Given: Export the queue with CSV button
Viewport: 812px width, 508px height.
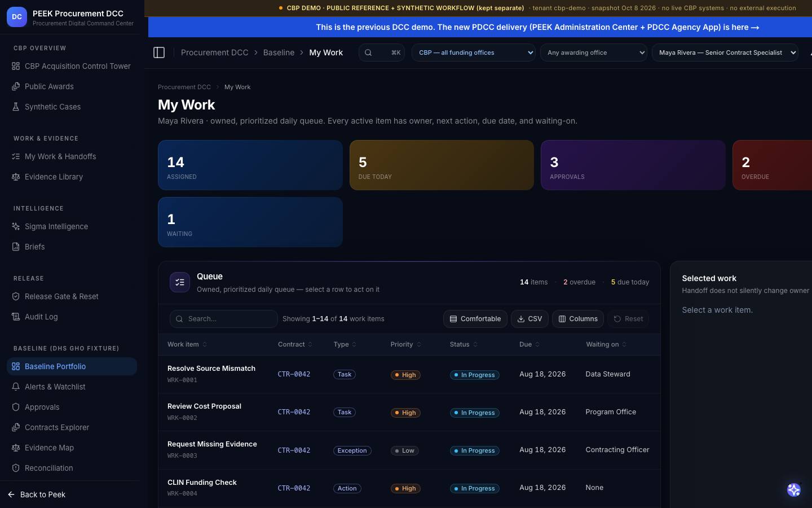Looking at the screenshot, I should coord(529,319).
